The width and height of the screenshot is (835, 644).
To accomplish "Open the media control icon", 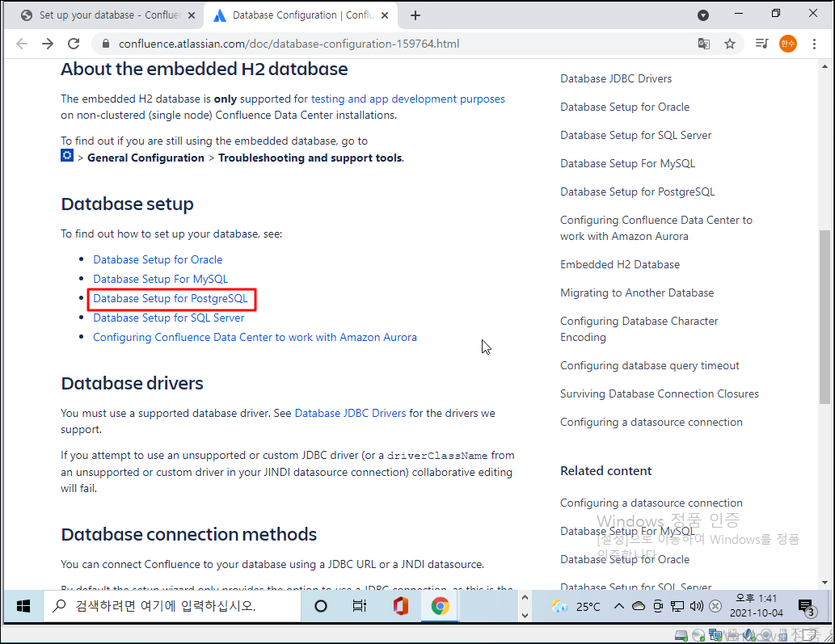I will point(762,44).
